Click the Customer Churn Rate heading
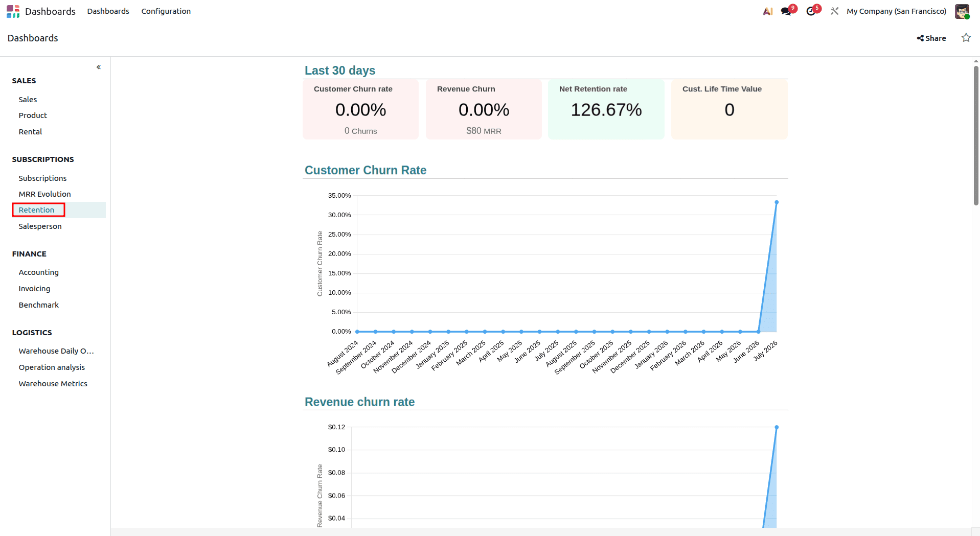The width and height of the screenshot is (980, 536). tap(366, 170)
